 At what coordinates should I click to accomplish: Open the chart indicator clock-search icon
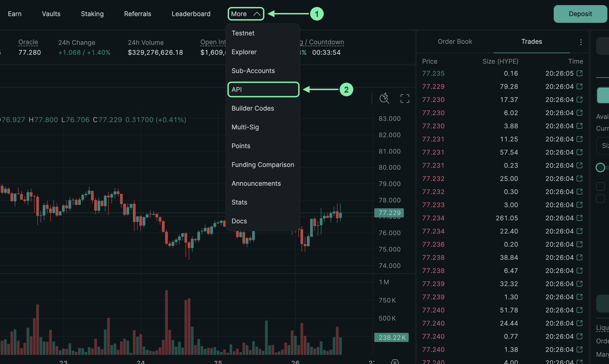tap(384, 98)
